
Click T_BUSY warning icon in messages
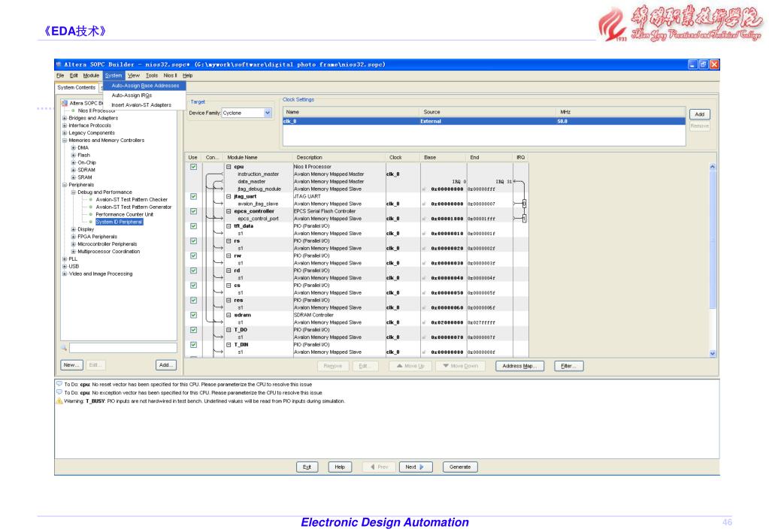click(x=59, y=401)
